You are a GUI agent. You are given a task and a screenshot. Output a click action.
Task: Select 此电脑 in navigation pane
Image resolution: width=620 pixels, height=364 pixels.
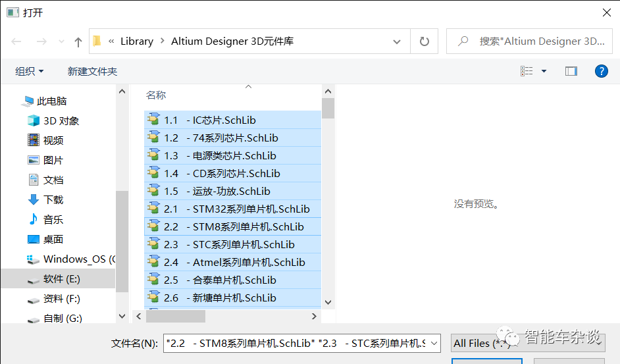pyautogui.click(x=51, y=101)
